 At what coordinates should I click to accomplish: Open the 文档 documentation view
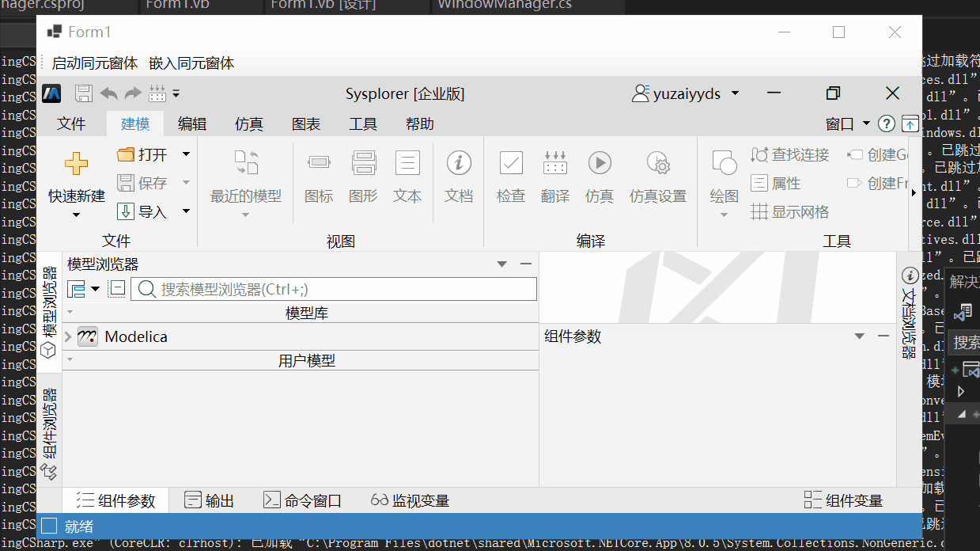[459, 177]
